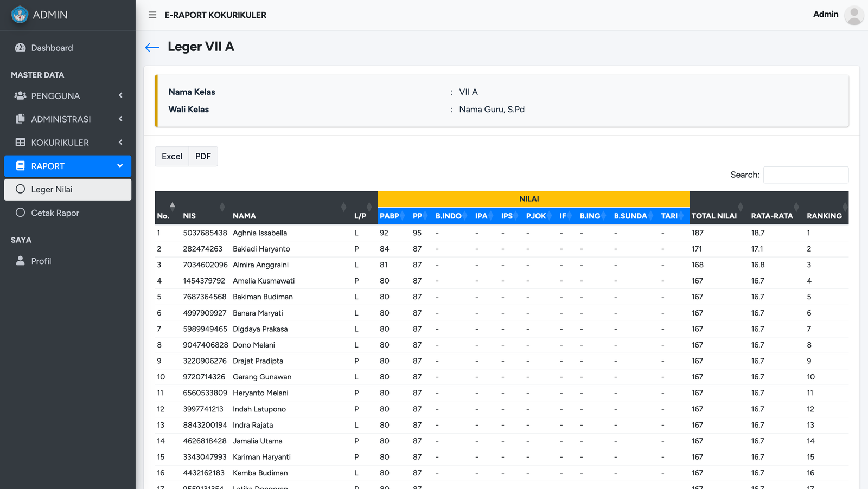868x489 pixels.
Task: Click the Profil person icon
Action: point(21,261)
